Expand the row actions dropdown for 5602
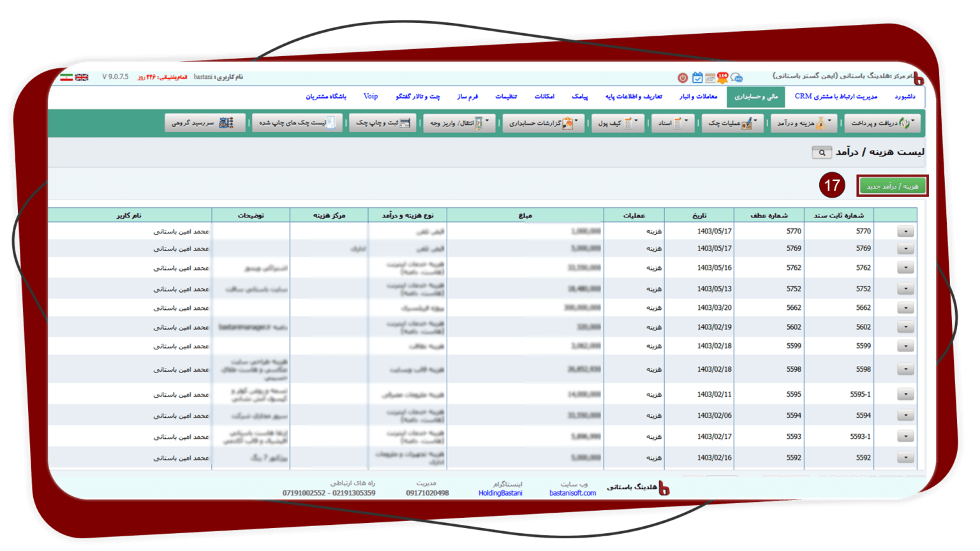The image size is (980, 551). pos(905,327)
